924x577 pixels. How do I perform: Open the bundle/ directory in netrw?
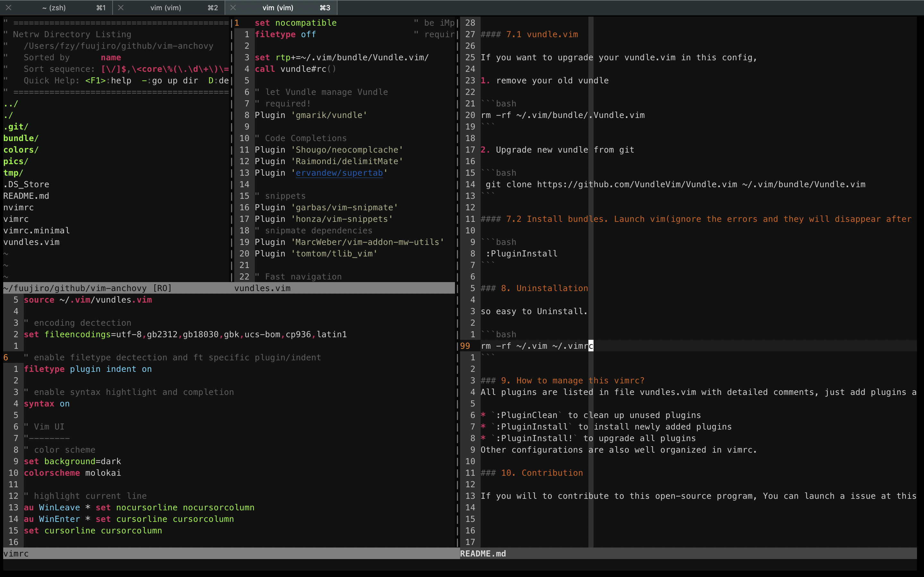tap(21, 138)
